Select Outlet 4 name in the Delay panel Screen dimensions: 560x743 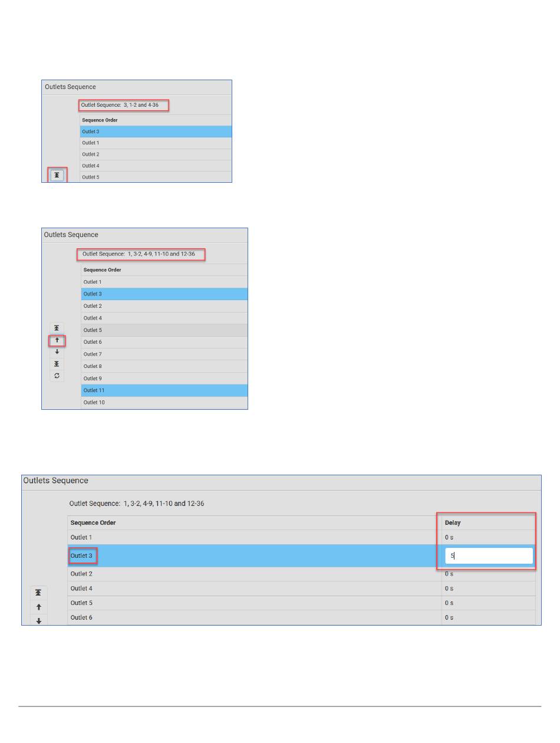(x=81, y=589)
